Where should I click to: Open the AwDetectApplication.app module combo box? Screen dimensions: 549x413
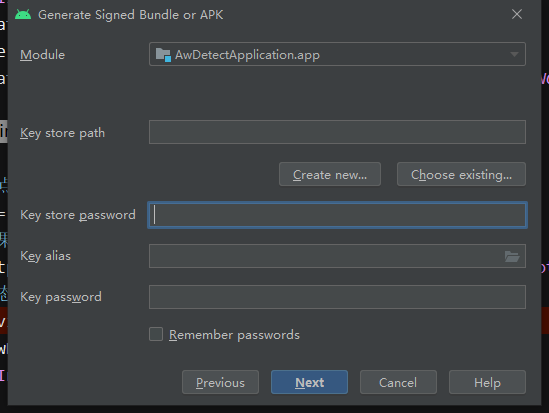pyautogui.click(x=337, y=54)
